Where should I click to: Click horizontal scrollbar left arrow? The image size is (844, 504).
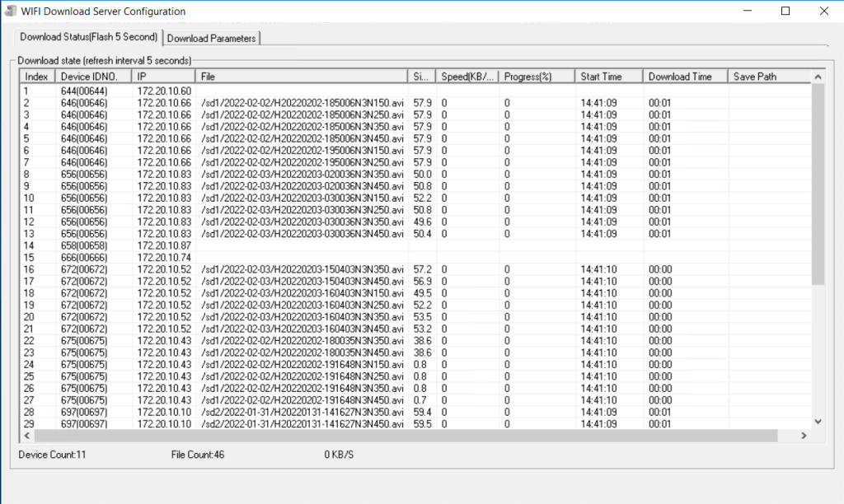26,436
